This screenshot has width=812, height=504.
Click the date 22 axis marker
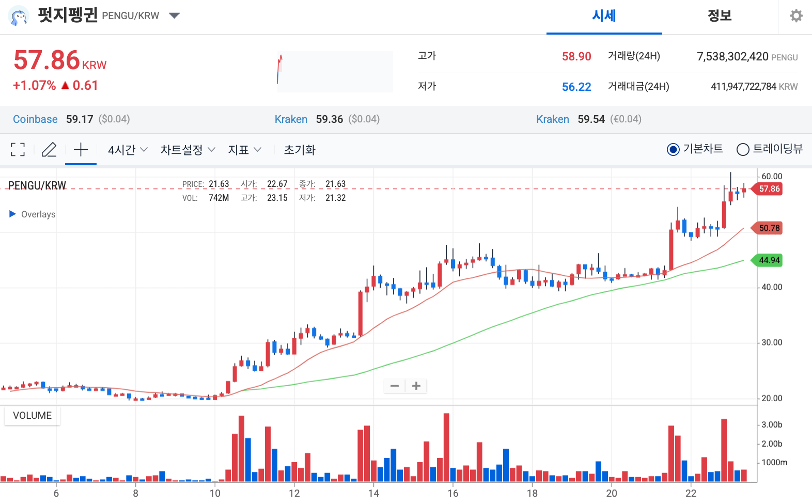(x=691, y=493)
